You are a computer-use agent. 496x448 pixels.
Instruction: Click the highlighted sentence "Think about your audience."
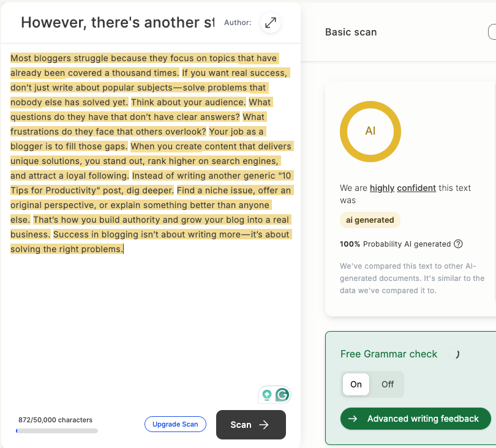[x=188, y=102]
